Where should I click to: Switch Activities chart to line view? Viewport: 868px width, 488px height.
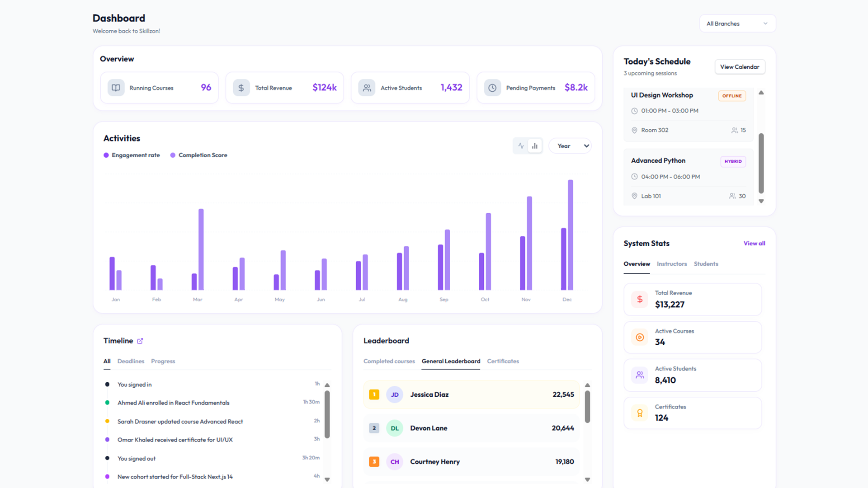click(521, 146)
